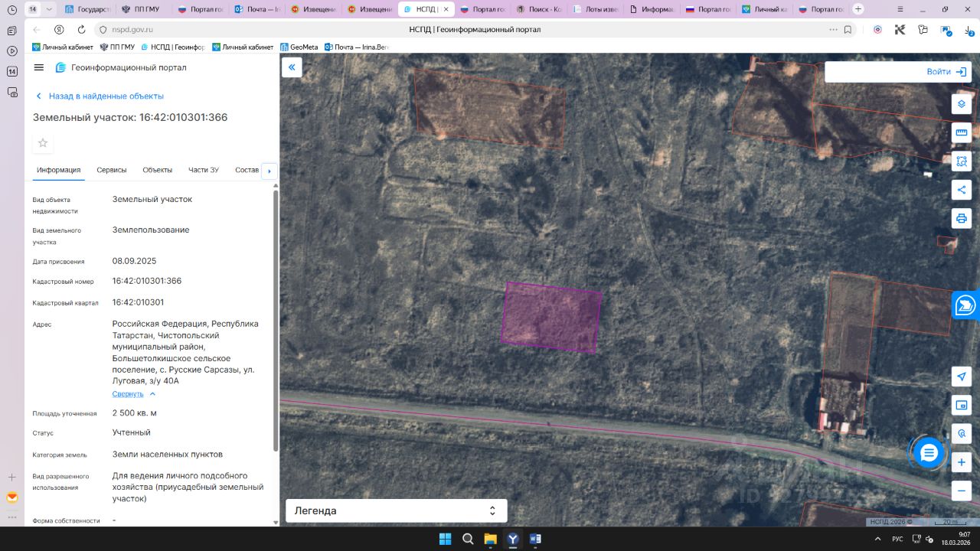Screen dimensions: 980x551
Task: Collapse the address with Свернуть
Action: (x=134, y=393)
